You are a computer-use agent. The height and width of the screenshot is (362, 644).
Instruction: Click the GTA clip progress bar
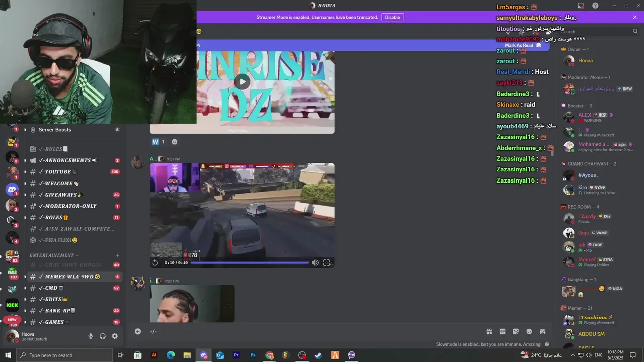coord(250,262)
